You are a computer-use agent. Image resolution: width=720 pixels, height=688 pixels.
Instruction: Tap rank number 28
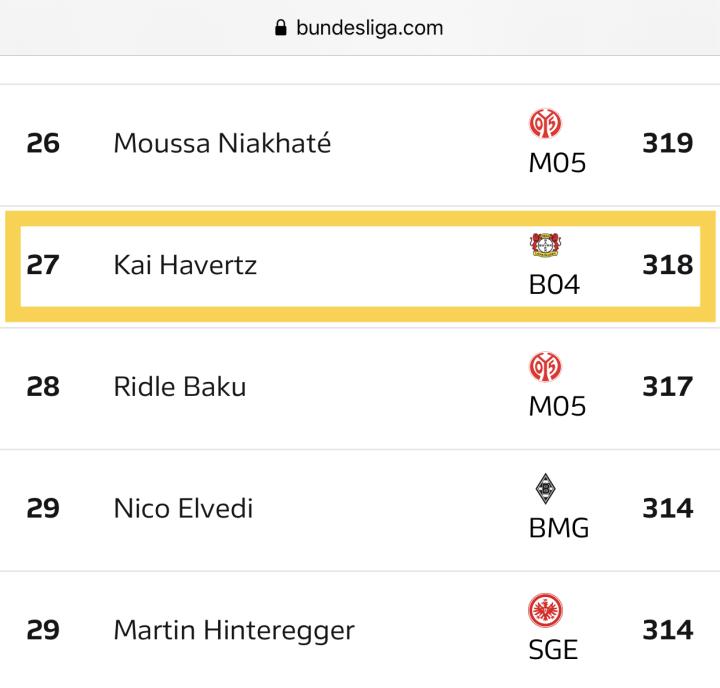pyautogui.click(x=43, y=387)
